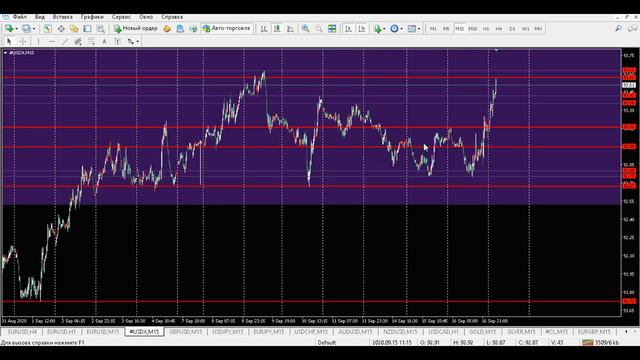Open the Strategy Tester icon
The height and width of the screenshot is (360, 640).
click(100, 29)
